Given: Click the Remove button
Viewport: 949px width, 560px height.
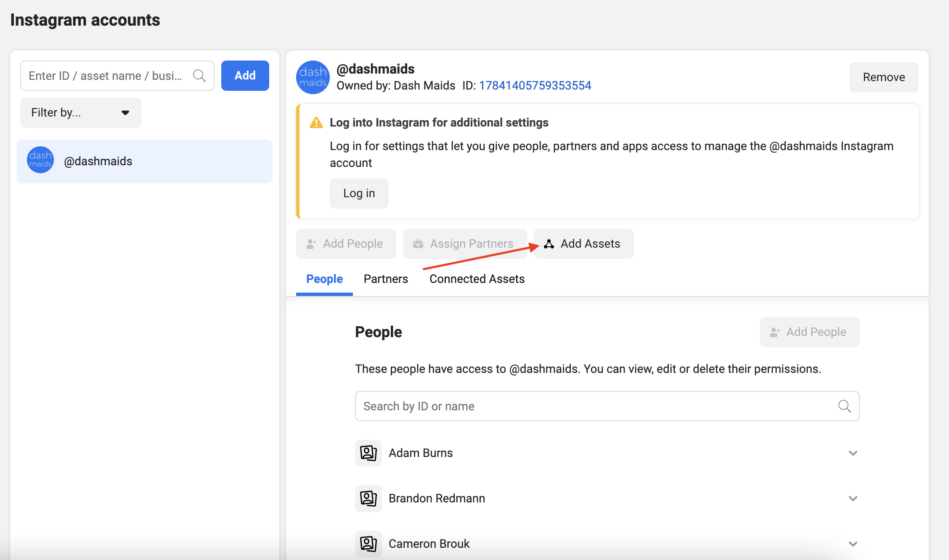Looking at the screenshot, I should [x=883, y=77].
